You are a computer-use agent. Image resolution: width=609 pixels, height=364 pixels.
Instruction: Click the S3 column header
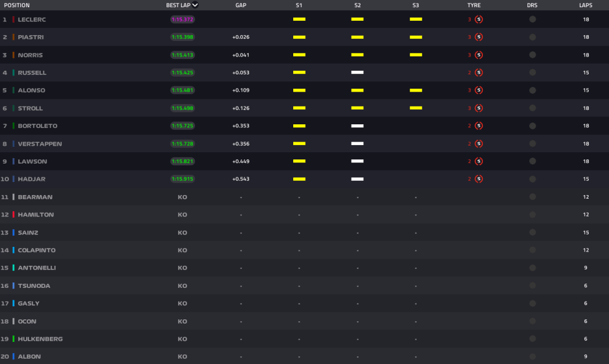[x=416, y=5]
